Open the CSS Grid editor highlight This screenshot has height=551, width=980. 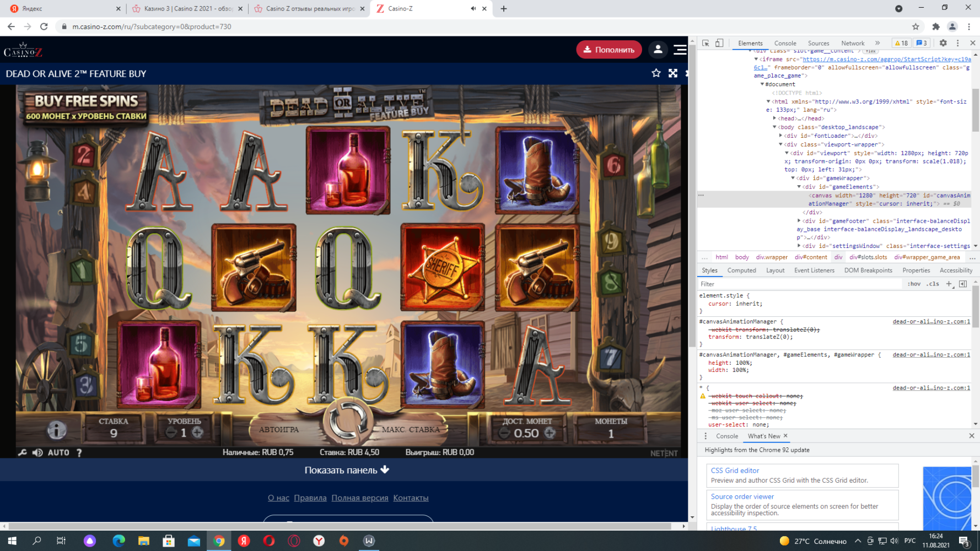click(x=735, y=471)
